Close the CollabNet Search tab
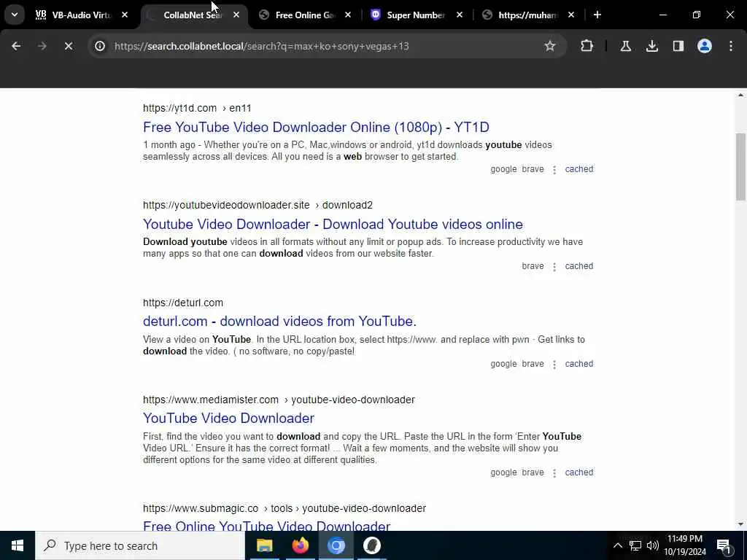The image size is (747, 560). (236, 15)
